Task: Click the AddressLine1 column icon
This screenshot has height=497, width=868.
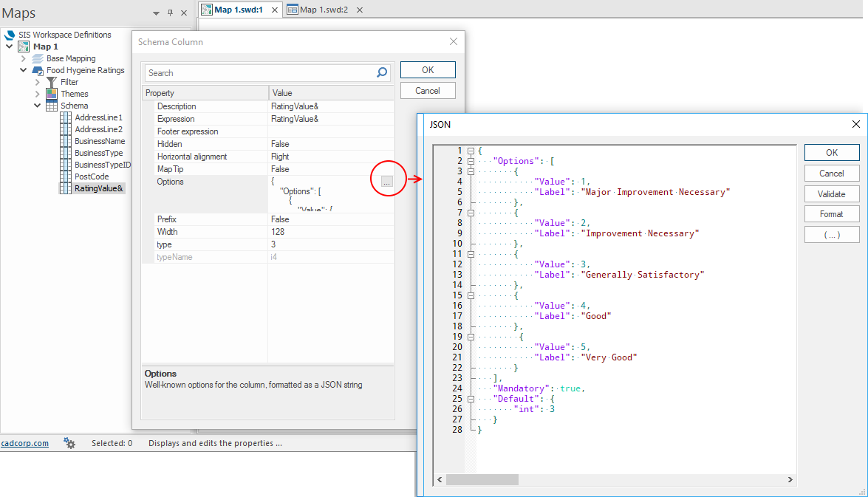Action: click(x=66, y=117)
